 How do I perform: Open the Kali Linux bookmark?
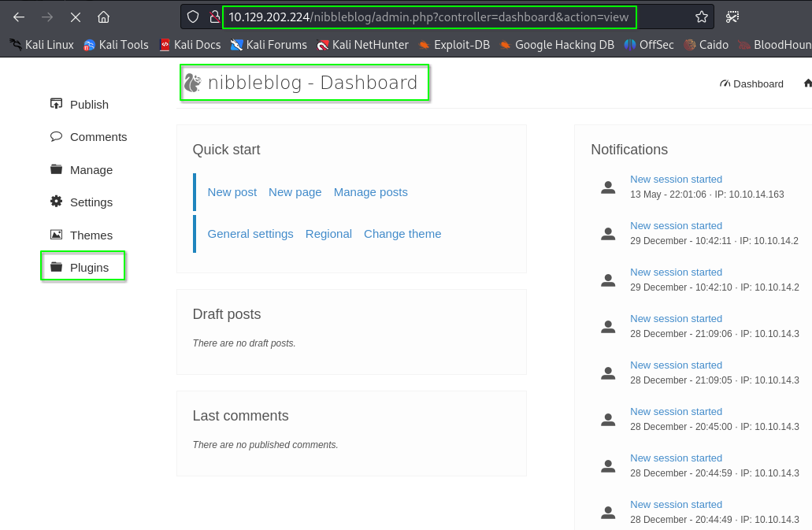42,45
